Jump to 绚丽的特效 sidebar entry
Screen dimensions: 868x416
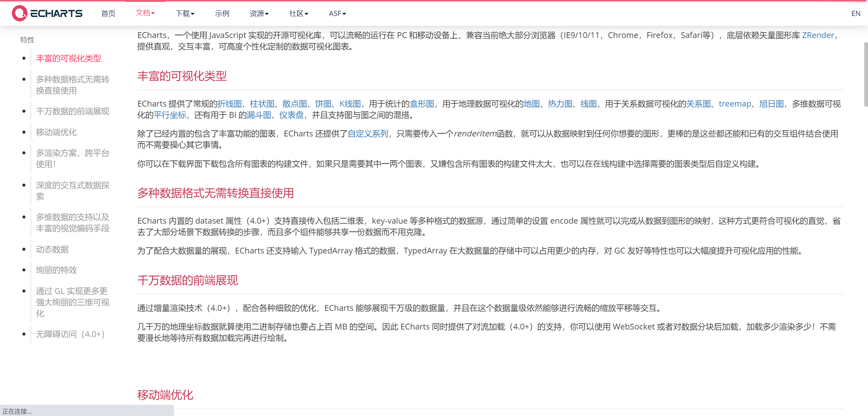[56, 270]
